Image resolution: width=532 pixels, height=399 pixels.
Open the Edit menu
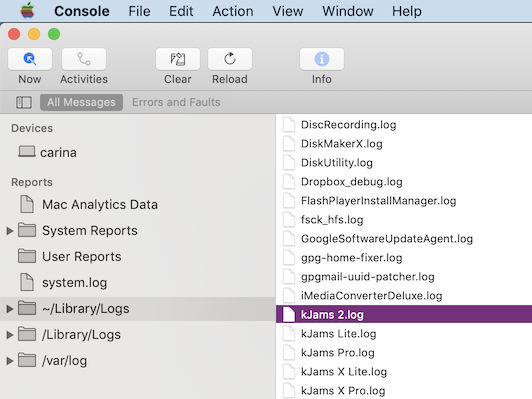pyautogui.click(x=181, y=11)
